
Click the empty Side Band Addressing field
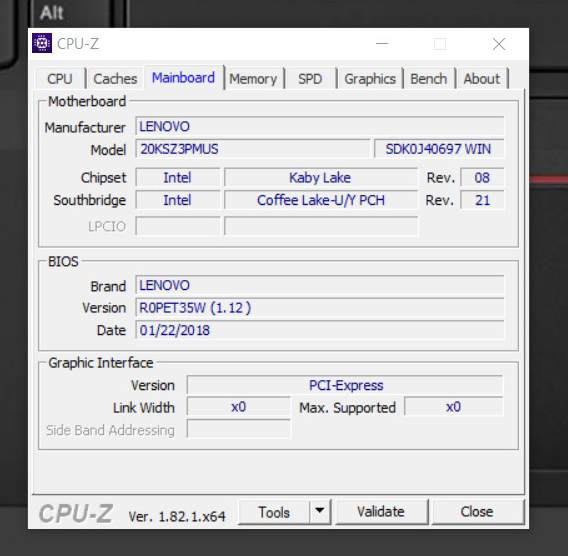click(x=238, y=429)
